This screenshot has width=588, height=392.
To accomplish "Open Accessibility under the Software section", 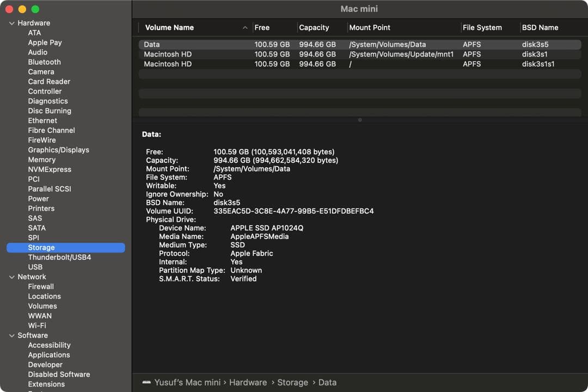I will (x=49, y=345).
